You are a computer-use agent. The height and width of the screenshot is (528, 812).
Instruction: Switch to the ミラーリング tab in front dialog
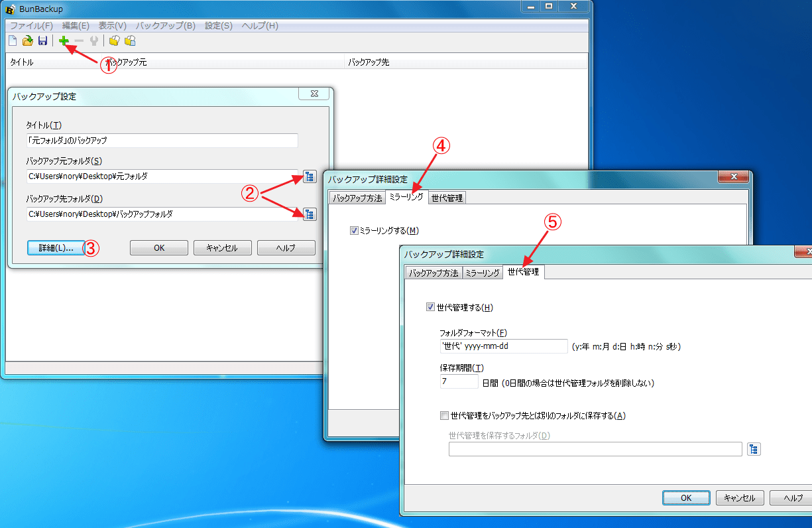482,273
